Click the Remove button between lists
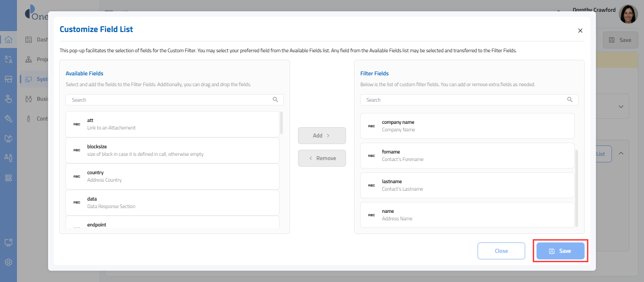 click(x=322, y=158)
